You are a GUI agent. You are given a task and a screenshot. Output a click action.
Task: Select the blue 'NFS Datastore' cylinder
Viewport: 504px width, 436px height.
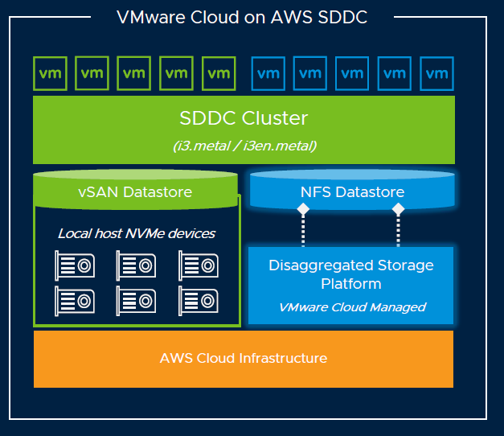352,190
